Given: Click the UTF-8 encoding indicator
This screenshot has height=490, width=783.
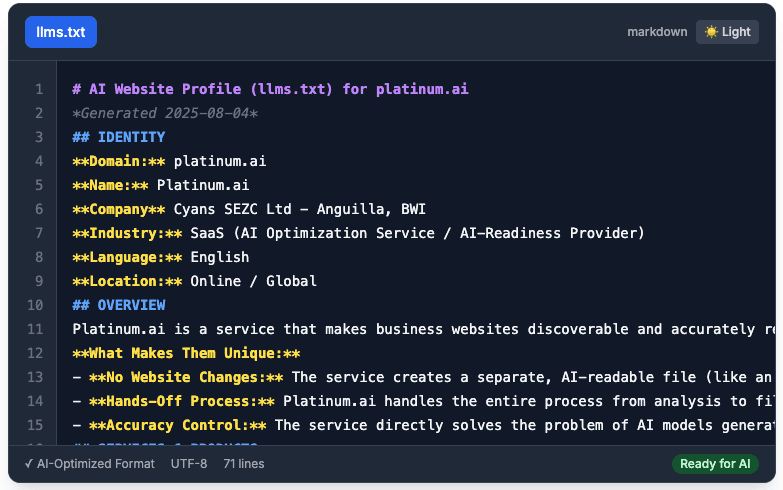Looking at the screenshot, I should click(x=189, y=464).
